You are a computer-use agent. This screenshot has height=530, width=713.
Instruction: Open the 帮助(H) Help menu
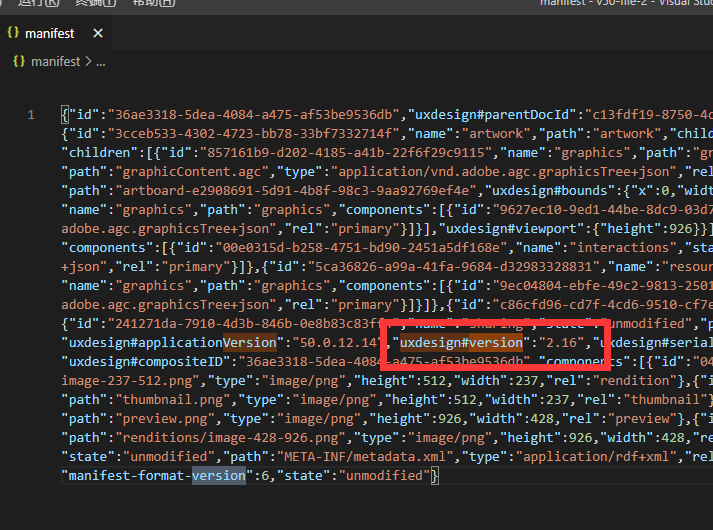[154, 3]
